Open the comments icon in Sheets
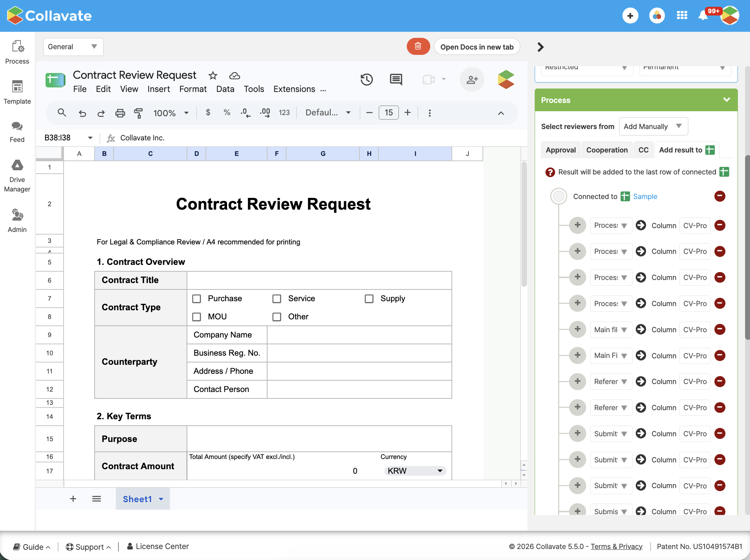 pos(396,79)
